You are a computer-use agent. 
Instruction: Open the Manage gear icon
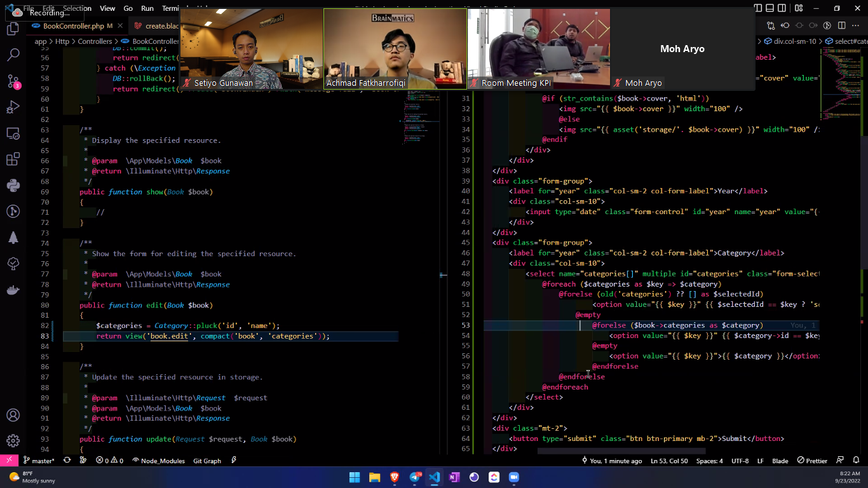[x=13, y=440]
